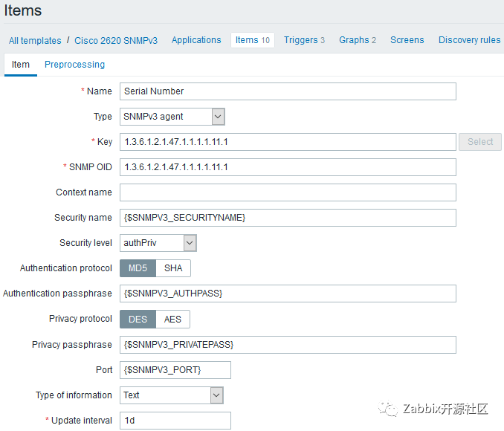The width and height of the screenshot is (504, 431).
Task: Switch to the Item tab
Action: [21, 65]
